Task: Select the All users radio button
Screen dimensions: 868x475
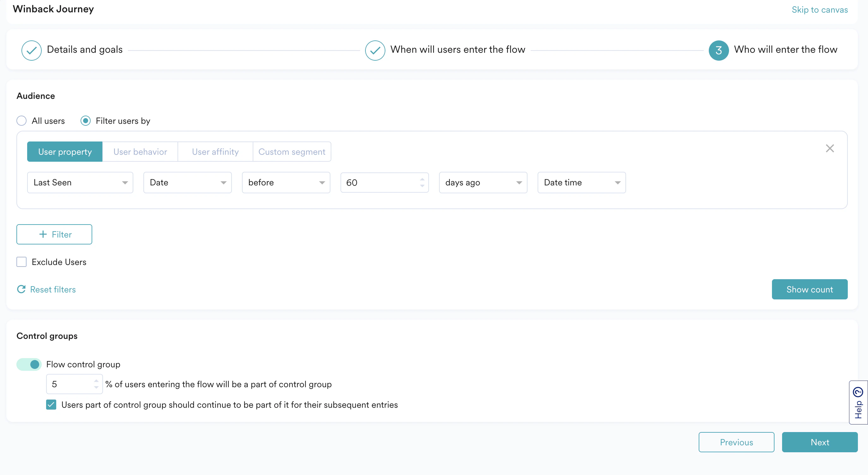Action: pyautogui.click(x=21, y=121)
